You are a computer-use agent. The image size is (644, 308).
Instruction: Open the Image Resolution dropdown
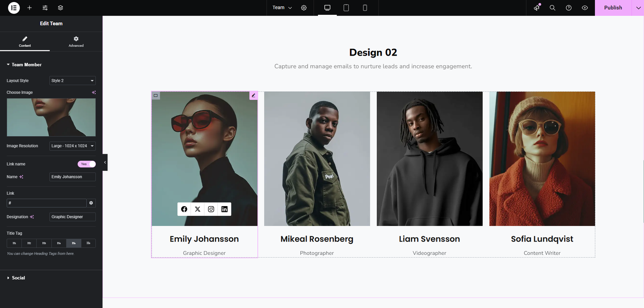coord(72,146)
